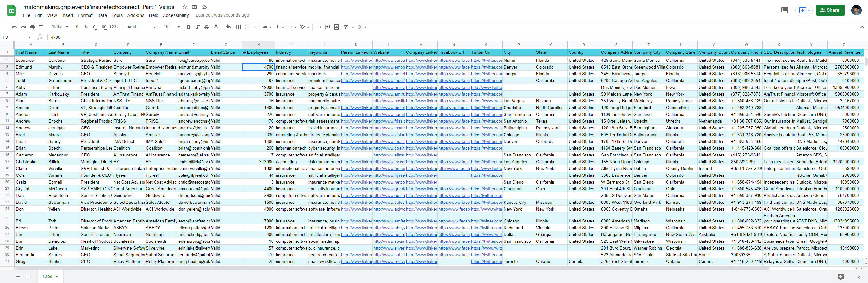
Task: Activate the paint format tool
Action: pyautogui.click(x=42, y=27)
